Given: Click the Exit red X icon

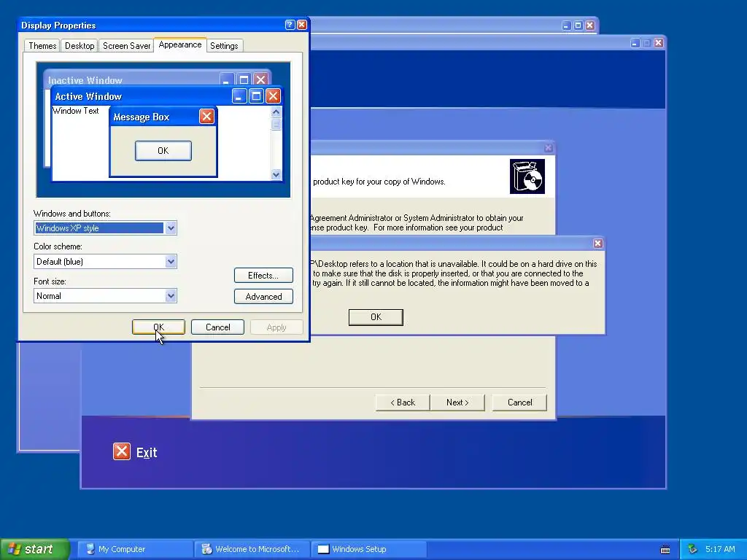Looking at the screenshot, I should tap(122, 451).
